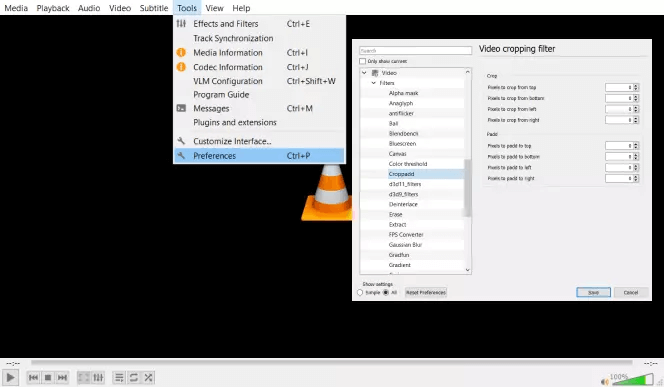
Task: Collapse the Video tree node chevron
Action: click(364, 73)
